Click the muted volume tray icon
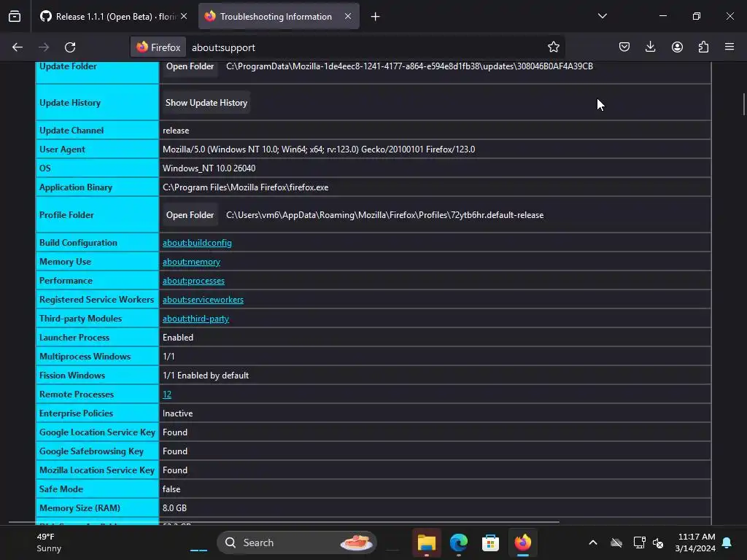The width and height of the screenshot is (747, 560). tap(658, 542)
